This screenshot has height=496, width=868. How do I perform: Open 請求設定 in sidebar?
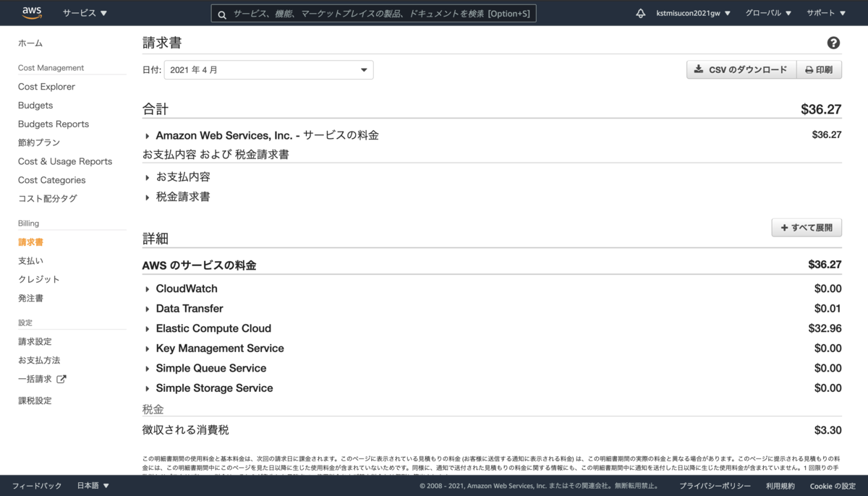click(x=35, y=342)
